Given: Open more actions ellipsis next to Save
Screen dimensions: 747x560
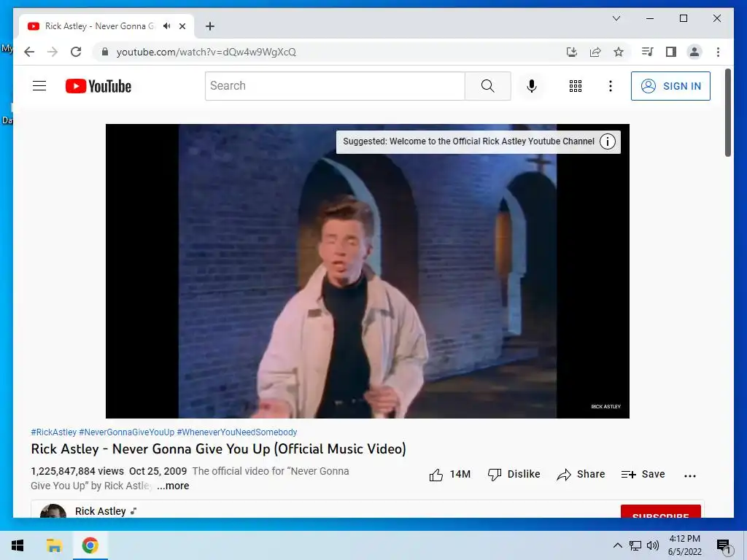Looking at the screenshot, I should click(689, 475).
